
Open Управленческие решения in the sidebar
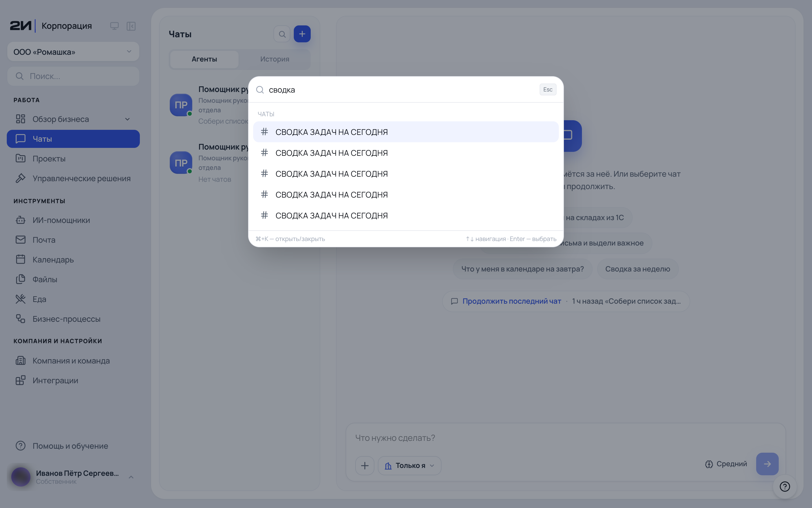point(73,178)
